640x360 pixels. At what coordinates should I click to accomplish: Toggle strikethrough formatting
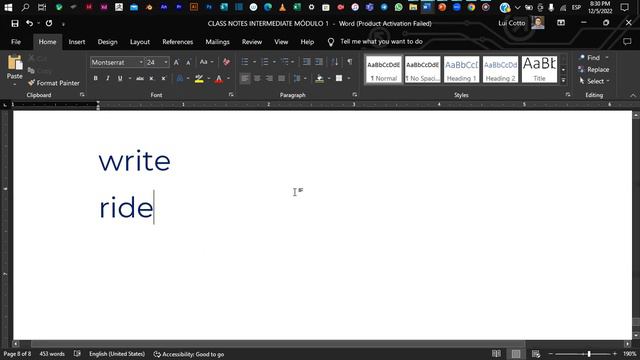pos(140,78)
